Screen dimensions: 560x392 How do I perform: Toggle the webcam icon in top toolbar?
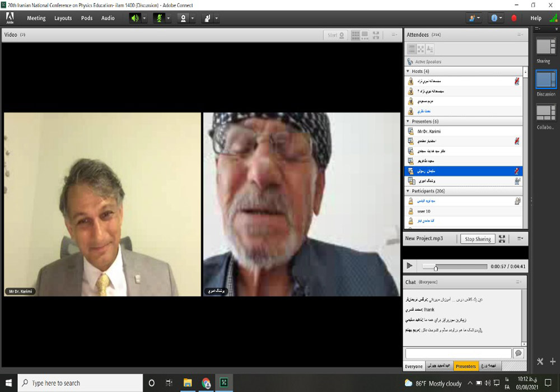183,18
